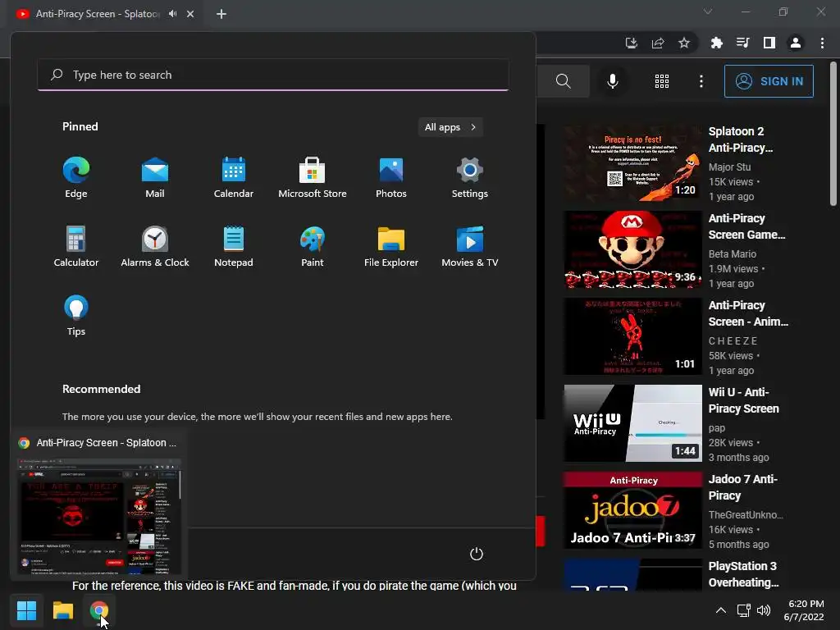Click the install app icon in address bar
The height and width of the screenshot is (630, 840).
click(631, 43)
